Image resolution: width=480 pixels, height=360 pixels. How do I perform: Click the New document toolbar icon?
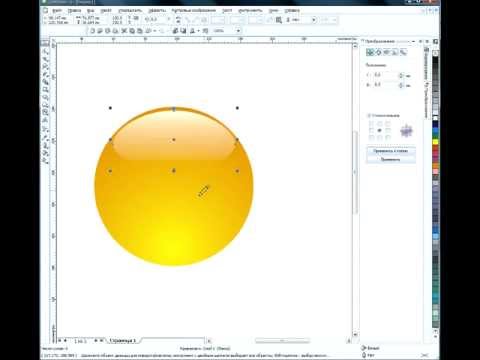click(92, 31)
